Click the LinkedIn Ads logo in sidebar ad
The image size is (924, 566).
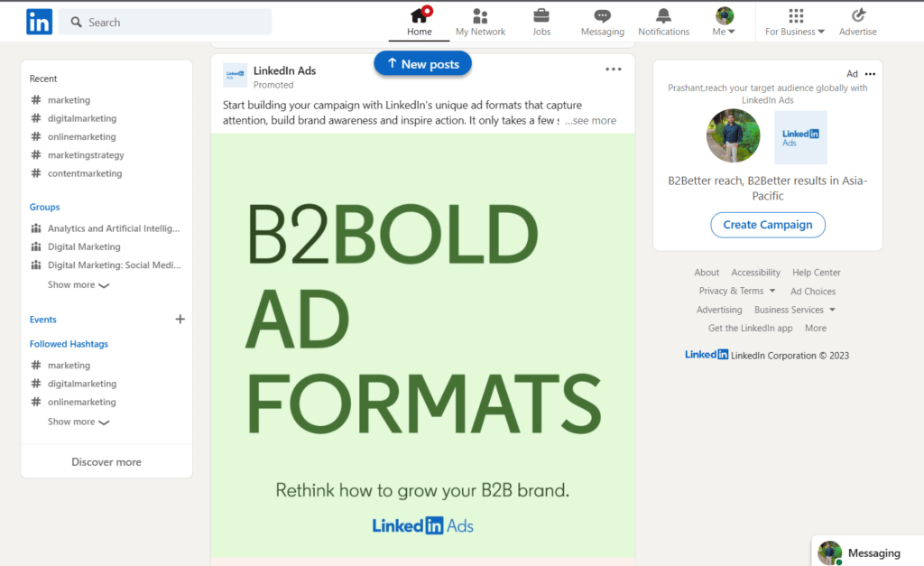click(800, 137)
